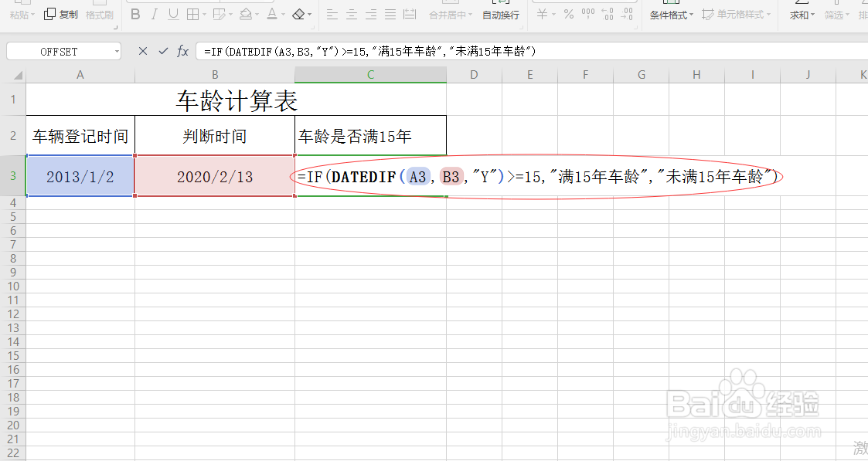The image size is (868, 461).
Task: Toggle italic formatting
Action: click(155, 15)
